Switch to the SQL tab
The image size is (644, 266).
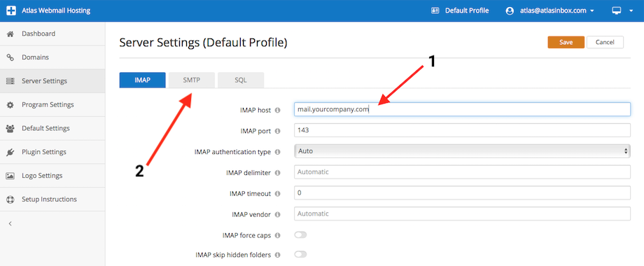241,80
